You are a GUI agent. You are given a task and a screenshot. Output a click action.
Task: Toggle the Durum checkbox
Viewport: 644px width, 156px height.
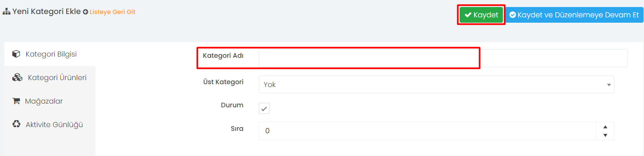coord(264,109)
